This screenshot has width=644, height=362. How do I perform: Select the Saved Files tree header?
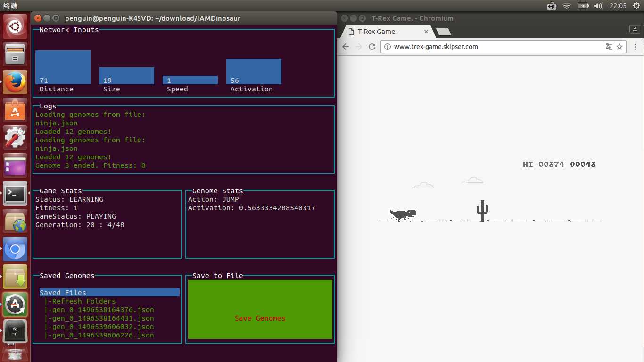click(109, 292)
